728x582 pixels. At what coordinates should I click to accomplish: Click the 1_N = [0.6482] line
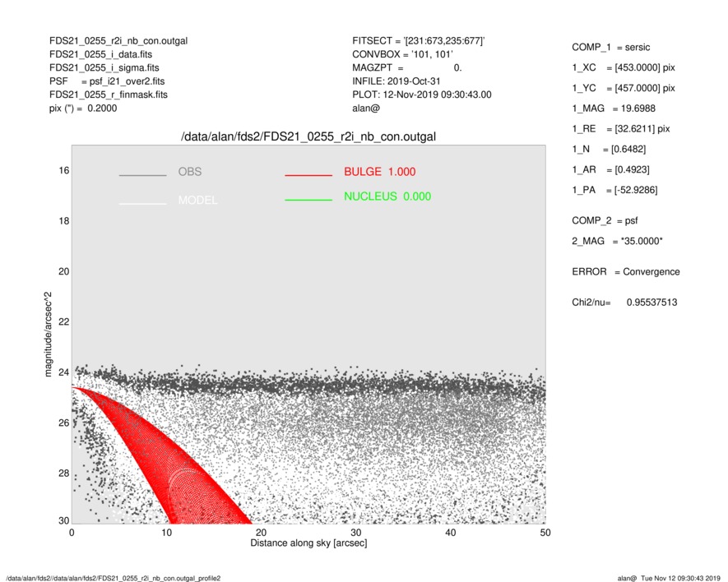point(609,150)
